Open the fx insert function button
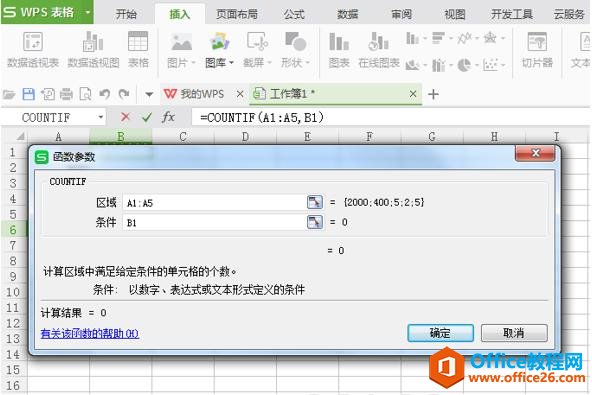This screenshot has width=592, height=395. click(x=168, y=117)
